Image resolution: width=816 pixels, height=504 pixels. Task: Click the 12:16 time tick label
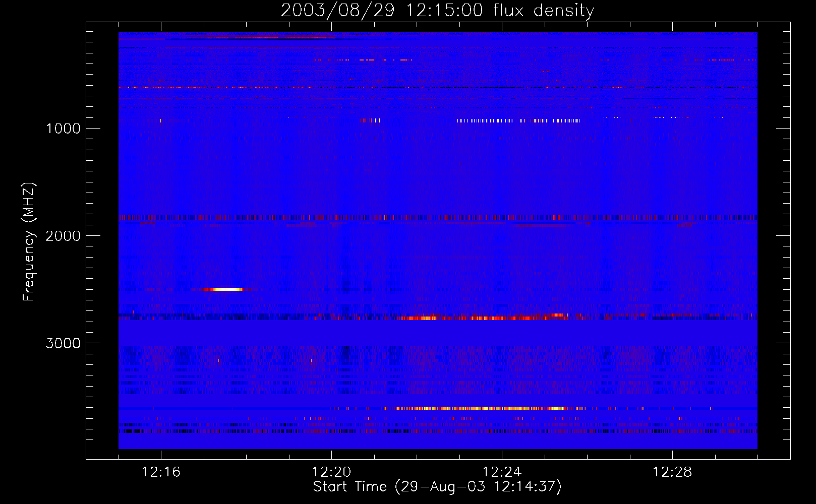[161, 472]
